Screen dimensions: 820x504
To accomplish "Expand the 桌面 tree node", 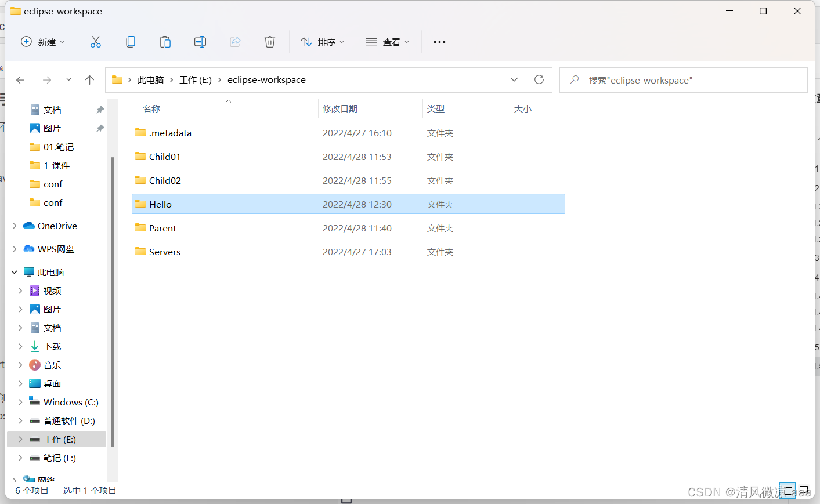I will [x=20, y=383].
